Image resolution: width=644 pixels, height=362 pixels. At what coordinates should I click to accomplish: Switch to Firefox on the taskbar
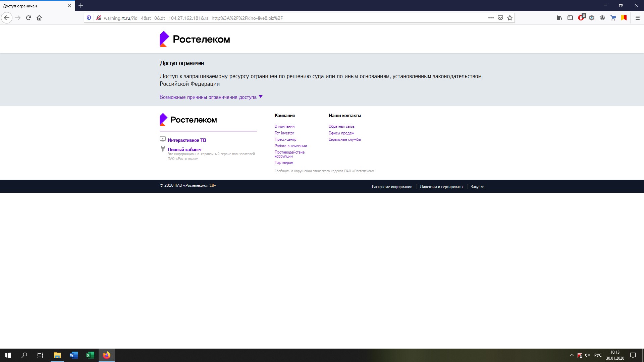107,355
